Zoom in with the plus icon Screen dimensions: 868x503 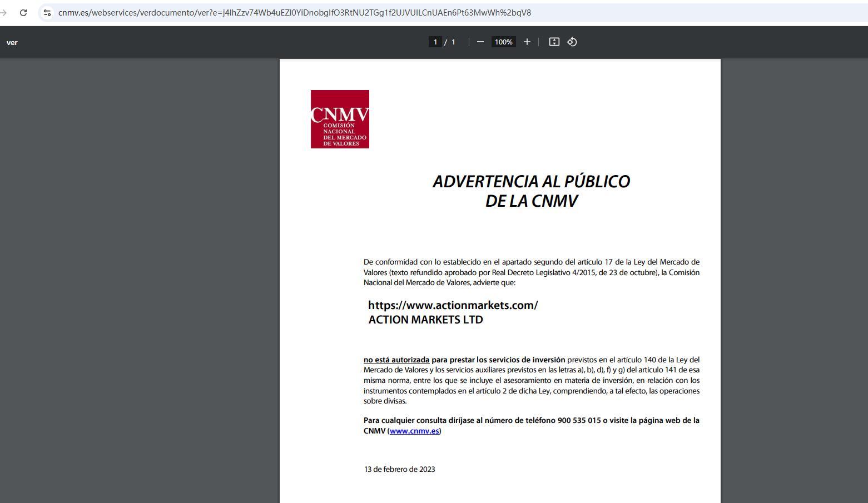click(527, 42)
